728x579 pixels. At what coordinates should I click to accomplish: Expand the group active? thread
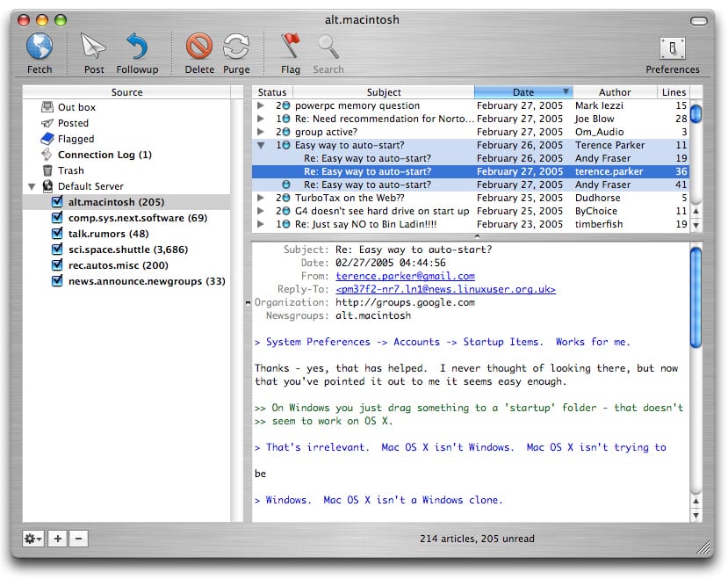coord(261,132)
